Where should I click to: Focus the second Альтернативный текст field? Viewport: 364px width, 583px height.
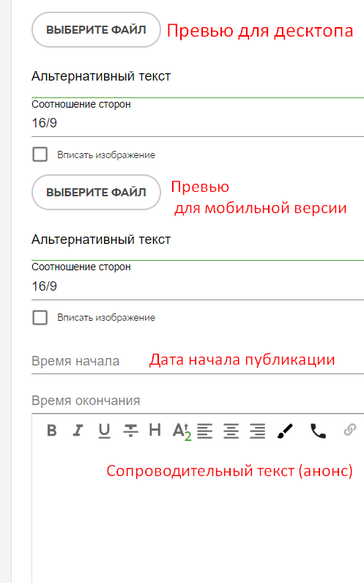[x=197, y=245]
